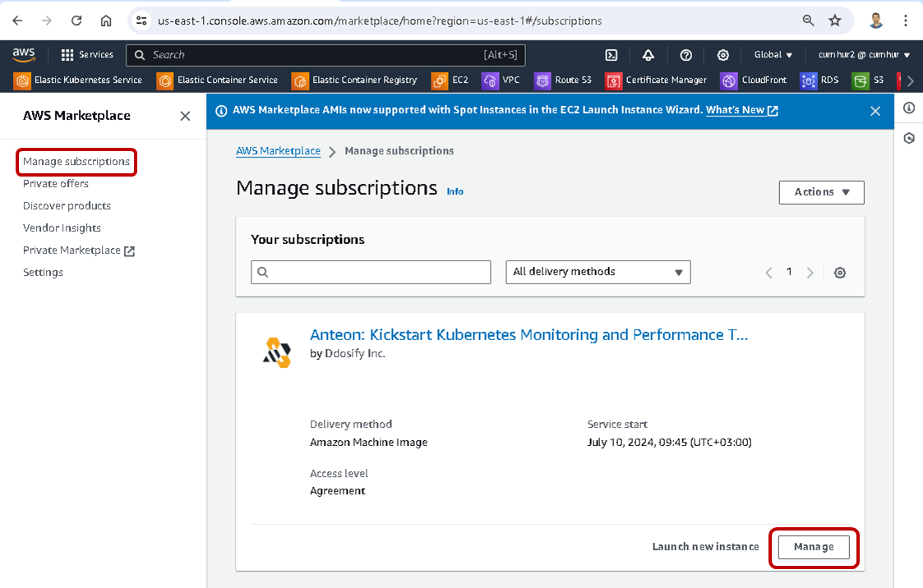923x588 pixels.
Task: Select Private offers in sidebar
Action: pos(56,184)
